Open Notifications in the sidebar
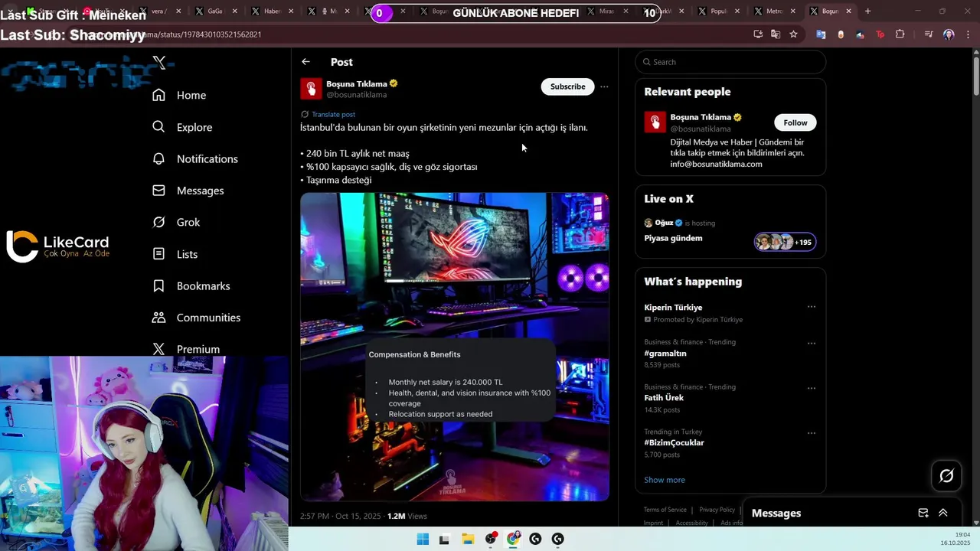 (x=195, y=158)
